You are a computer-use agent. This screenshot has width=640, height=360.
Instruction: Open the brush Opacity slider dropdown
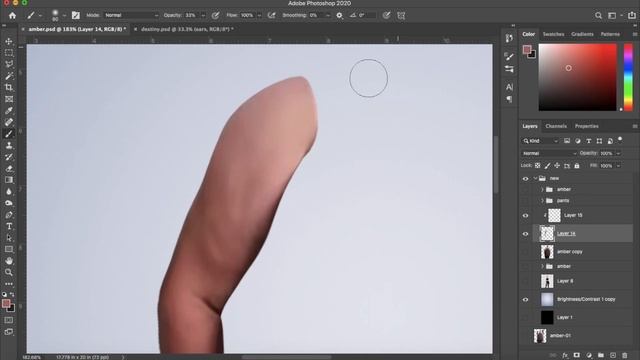[x=203, y=16]
